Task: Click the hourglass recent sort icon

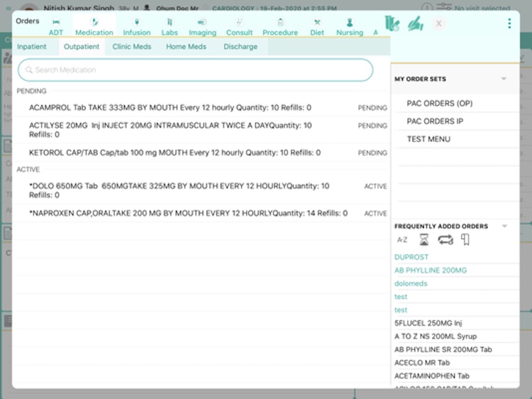Action: [x=423, y=240]
